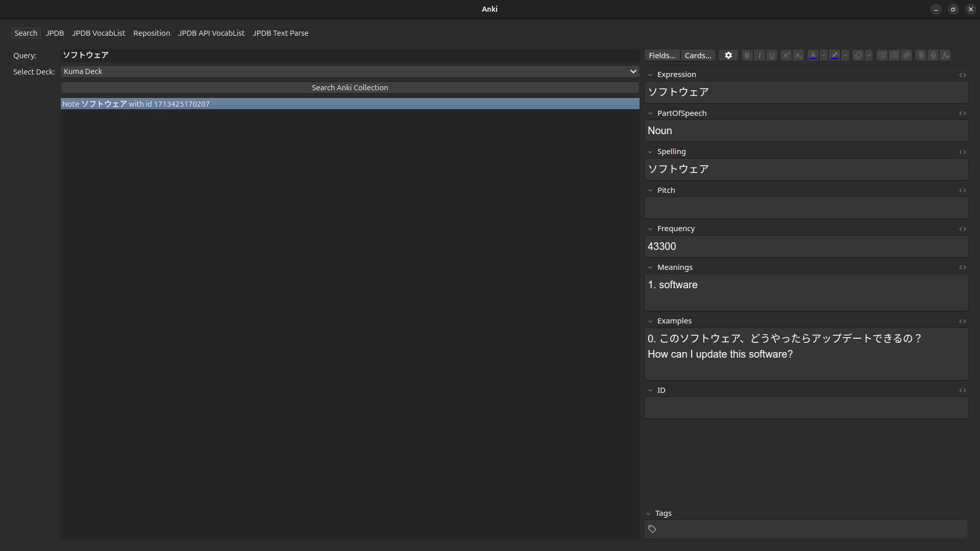Switch to the JPDB tab
The image size is (980, 551).
55,33
